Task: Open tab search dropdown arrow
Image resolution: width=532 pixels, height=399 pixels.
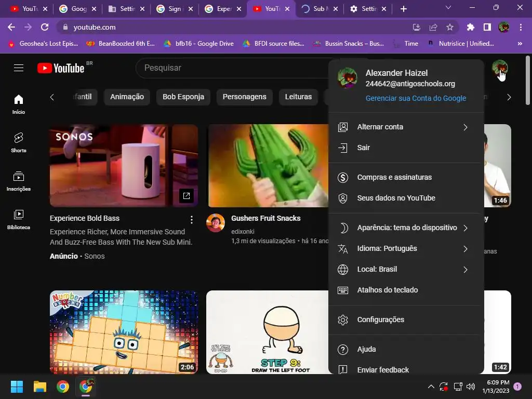Action: tap(448, 7)
